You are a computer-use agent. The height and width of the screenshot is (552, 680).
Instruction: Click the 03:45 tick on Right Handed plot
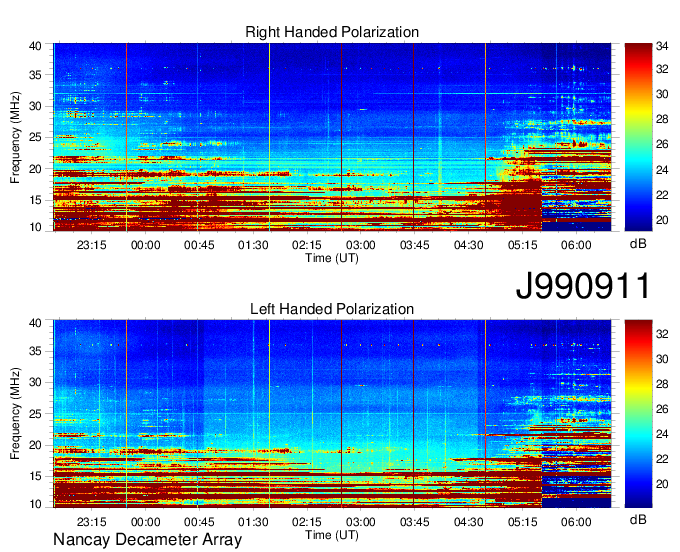coord(415,245)
